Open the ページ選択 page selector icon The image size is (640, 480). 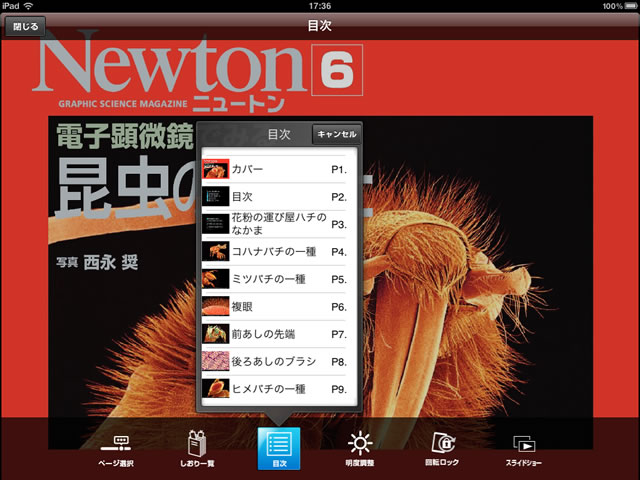pyautogui.click(x=116, y=450)
